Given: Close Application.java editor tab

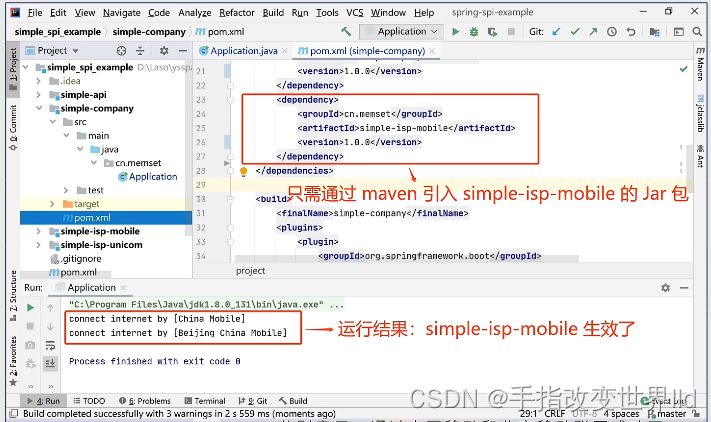Looking at the screenshot, I should pyautogui.click(x=284, y=51).
